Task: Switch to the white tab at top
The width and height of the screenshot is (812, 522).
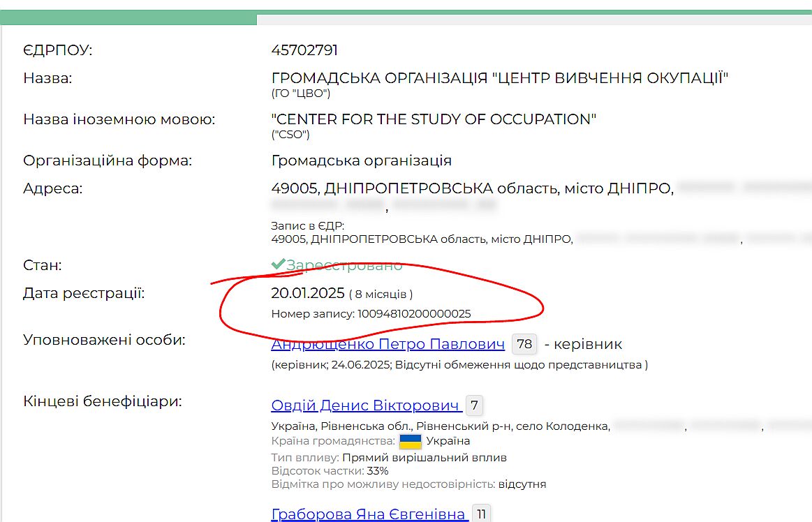Action: point(534,20)
